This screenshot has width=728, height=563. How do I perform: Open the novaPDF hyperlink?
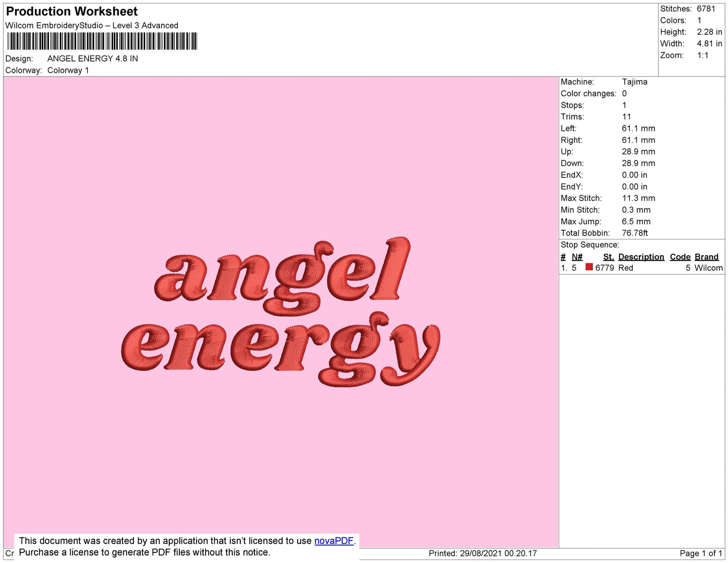[x=334, y=541]
